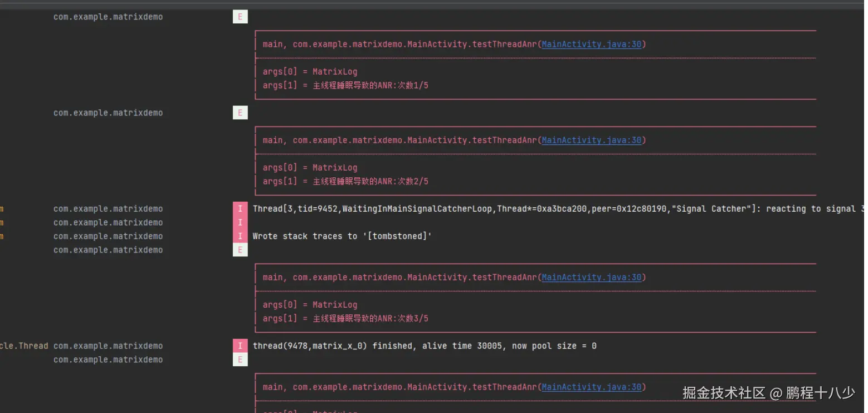Viewport: 868px width, 413px height.
Task: Click the E badge above the 次数3/5 block
Action: [x=240, y=250]
